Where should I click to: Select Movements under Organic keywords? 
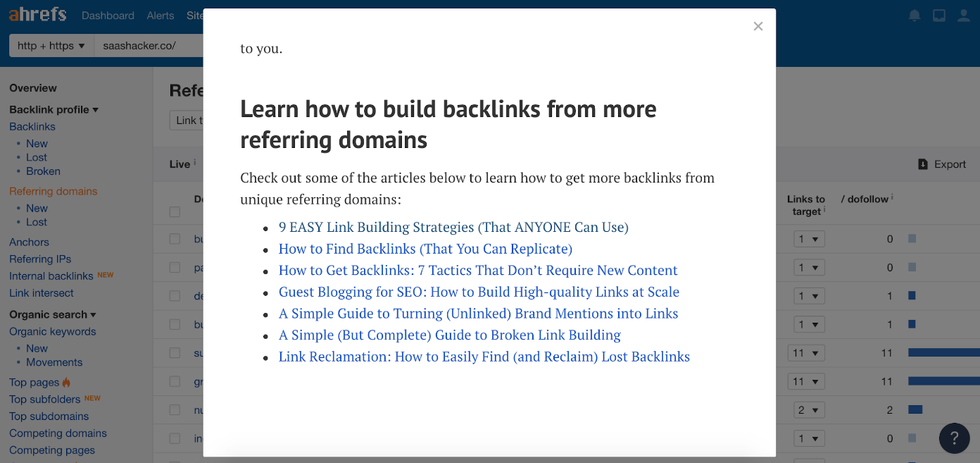point(54,363)
